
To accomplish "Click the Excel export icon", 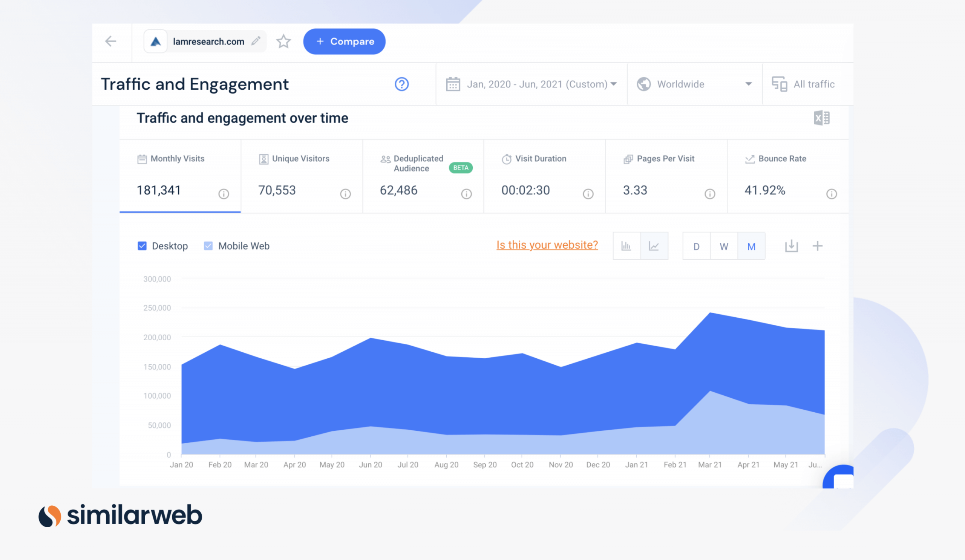I will (822, 118).
